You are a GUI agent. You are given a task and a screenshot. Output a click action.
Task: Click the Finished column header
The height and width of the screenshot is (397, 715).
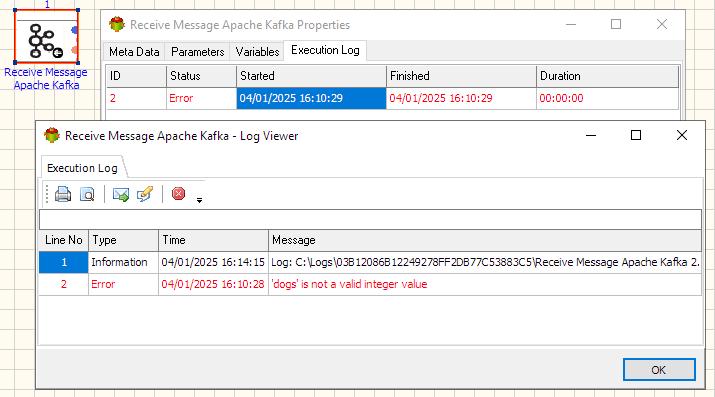(461, 76)
